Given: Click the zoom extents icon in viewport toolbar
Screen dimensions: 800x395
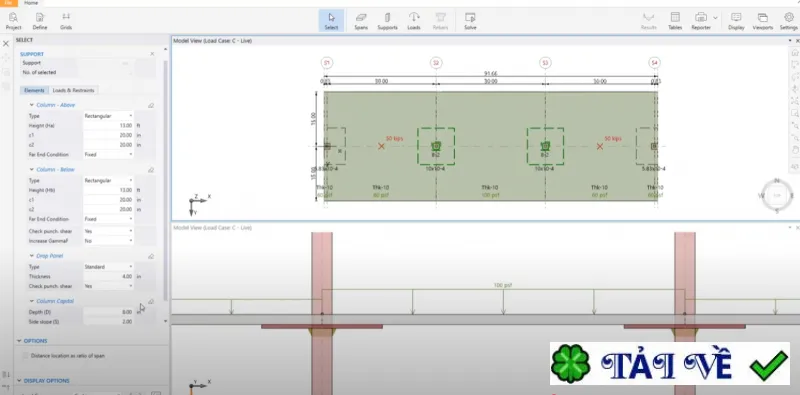Looking at the screenshot, I should coord(794,101).
